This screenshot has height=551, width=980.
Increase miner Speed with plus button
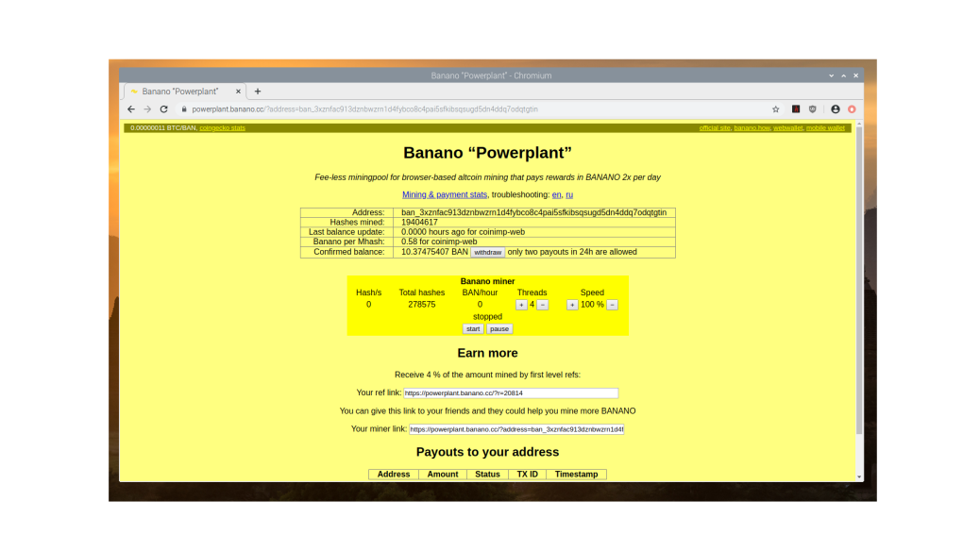(x=572, y=305)
